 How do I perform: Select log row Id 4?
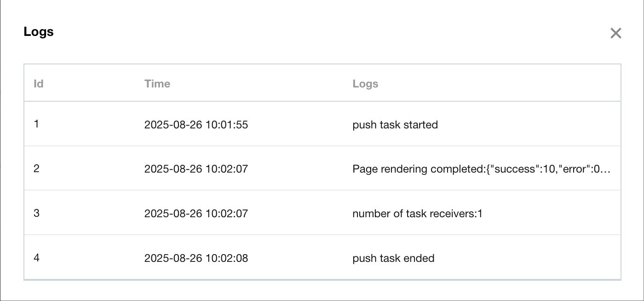[x=36, y=258]
